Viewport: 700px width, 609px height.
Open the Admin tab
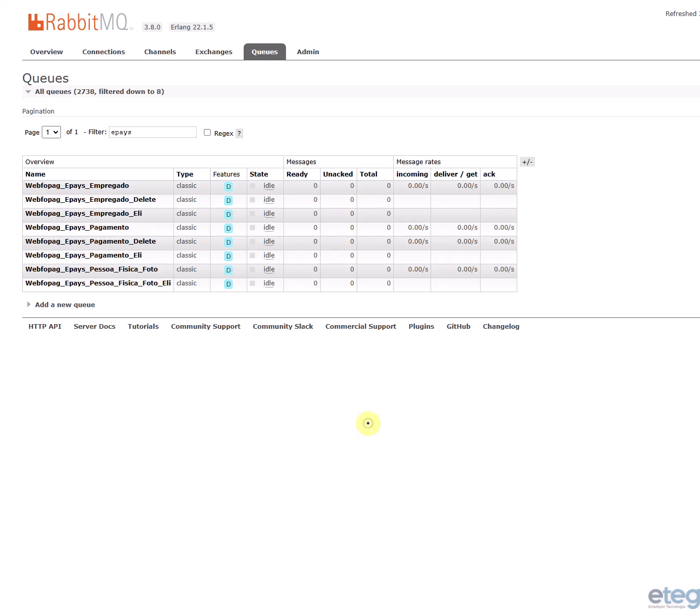tap(308, 52)
